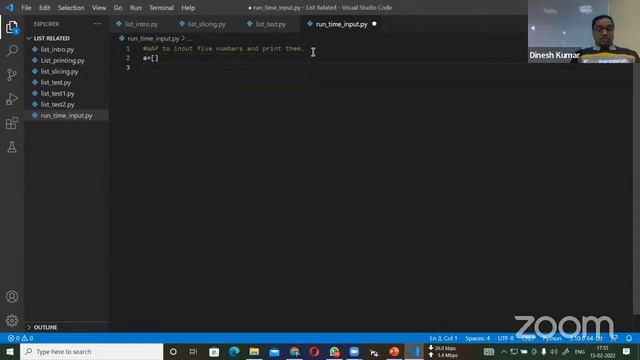Screen dimensions: 640x360
Task: Open Task View on taskbar
Action: coord(193,351)
